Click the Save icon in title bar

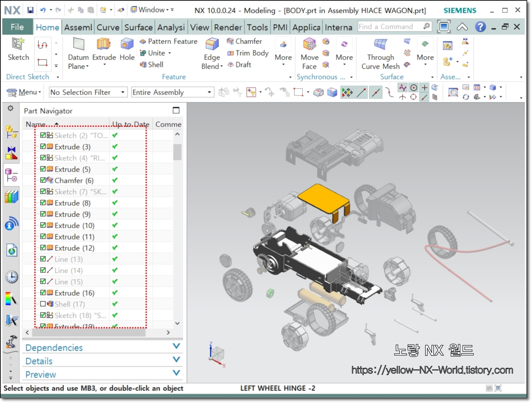tap(30, 10)
